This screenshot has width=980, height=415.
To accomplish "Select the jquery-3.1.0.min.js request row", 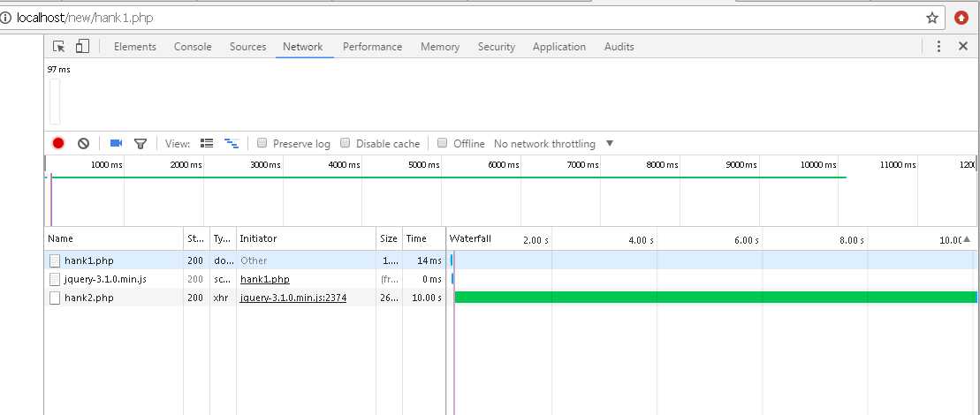I will pos(509,279).
